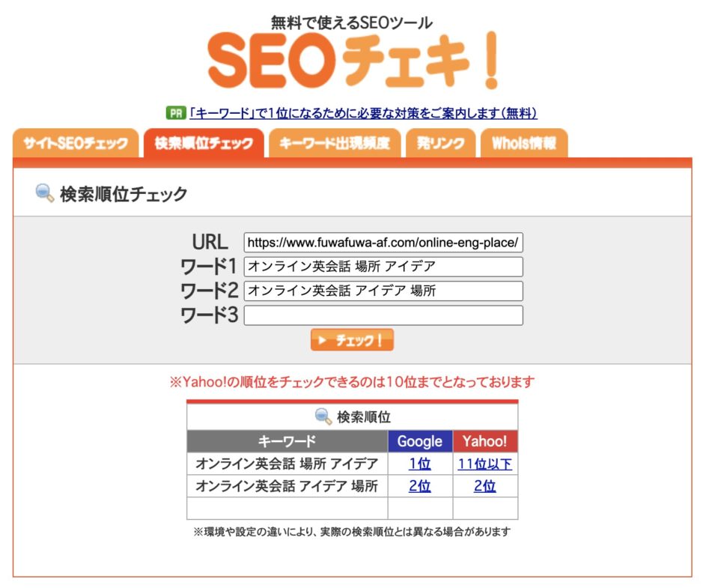Click into the ワード1 keyword field
This screenshot has height=588, width=703.
tap(383, 267)
